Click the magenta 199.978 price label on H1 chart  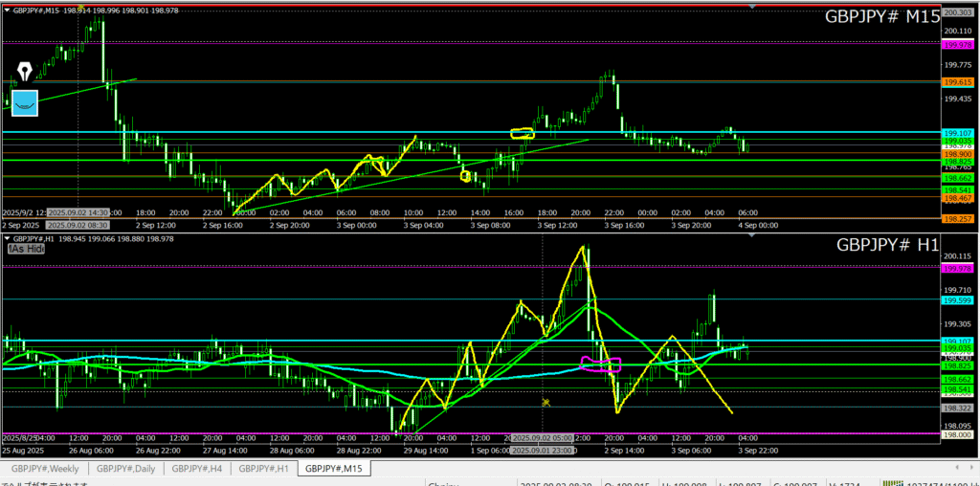pos(957,269)
